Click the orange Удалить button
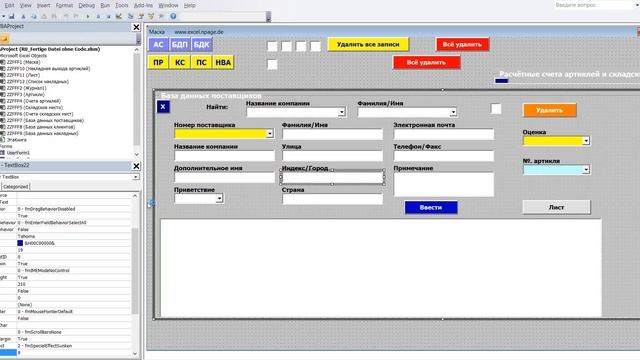 (x=549, y=110)
